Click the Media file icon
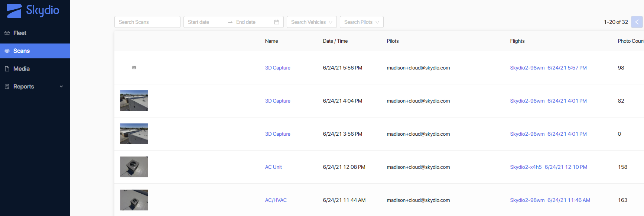Screen dimensions: 644x216 7,69
